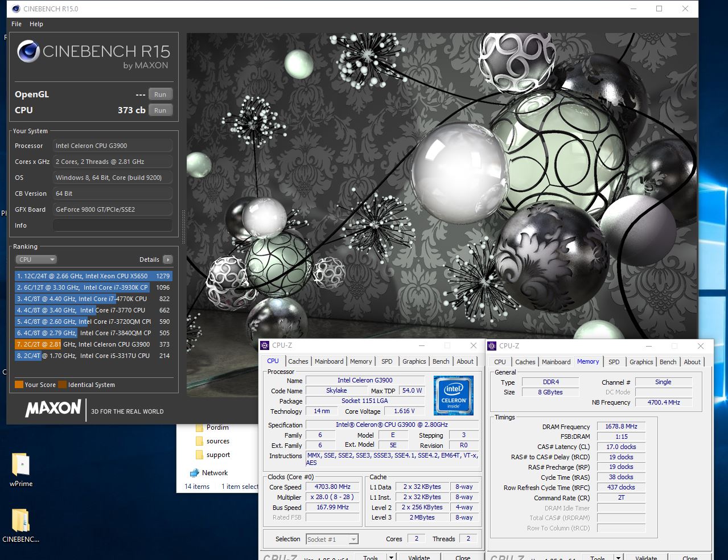
Task: Switch to SPD tab in left CPU-Z
Action: coord(387,361)
